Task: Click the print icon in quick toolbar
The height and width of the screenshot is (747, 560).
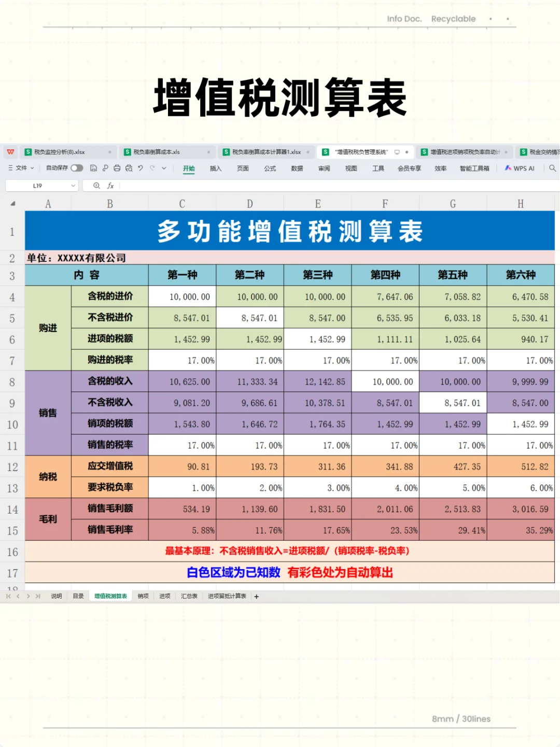Action: pyautogui.click(x=117, y=168)
